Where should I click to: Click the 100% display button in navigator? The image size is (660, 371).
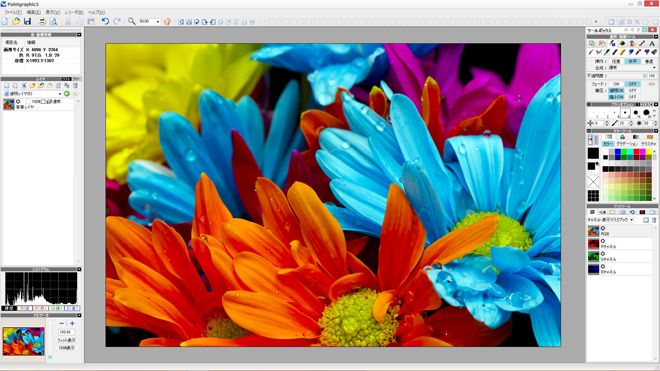[66, 348]
